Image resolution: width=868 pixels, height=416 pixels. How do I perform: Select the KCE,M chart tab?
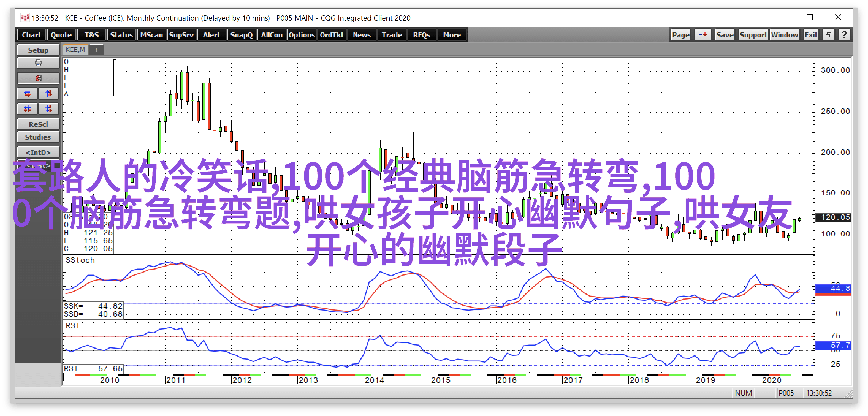[75, 50]
